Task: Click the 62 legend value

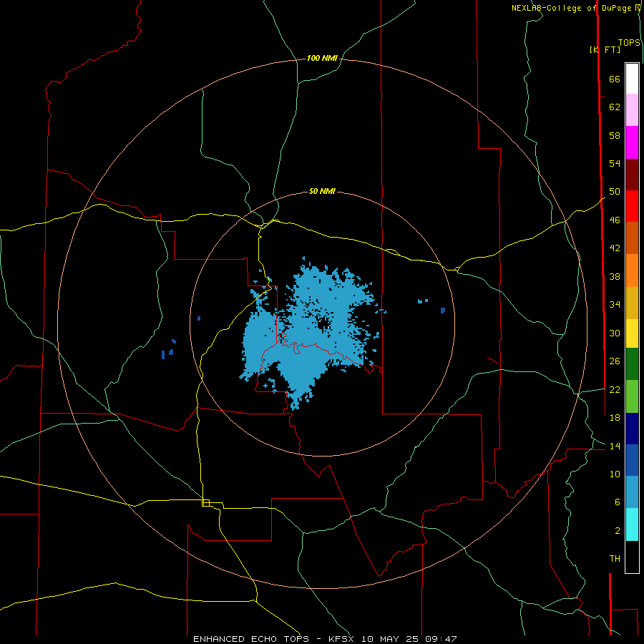Action: pos(615,107)
